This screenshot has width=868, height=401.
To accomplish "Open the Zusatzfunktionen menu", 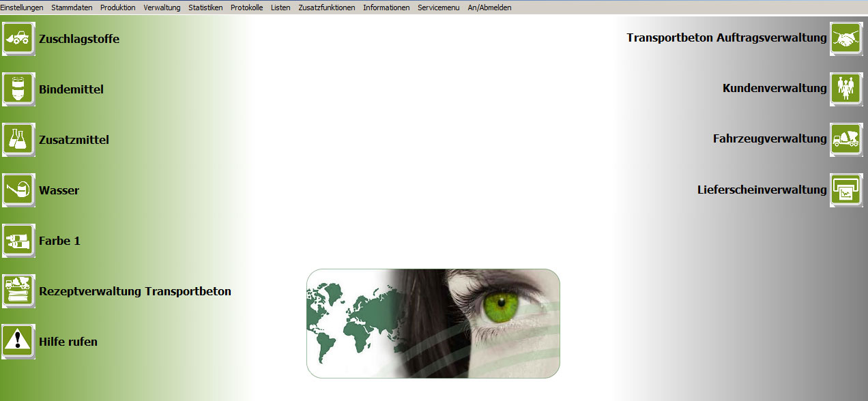I will click(x=327, y=8).
